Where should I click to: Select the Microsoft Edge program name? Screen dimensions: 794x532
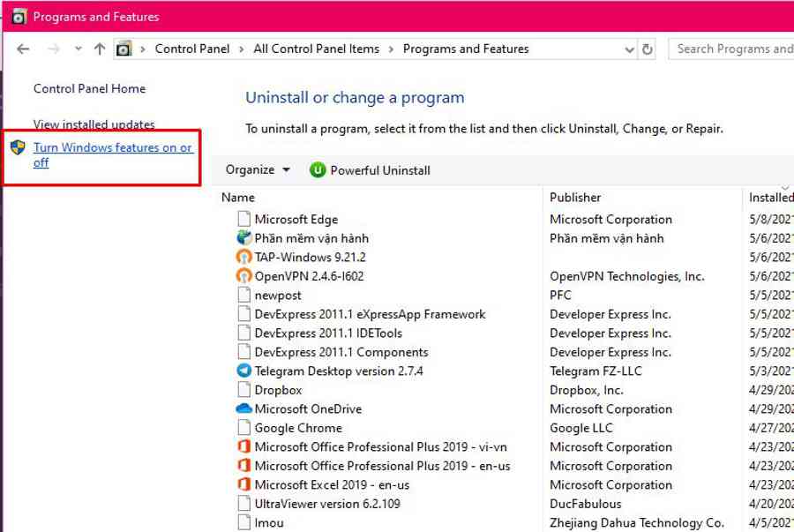pos(296,219)
